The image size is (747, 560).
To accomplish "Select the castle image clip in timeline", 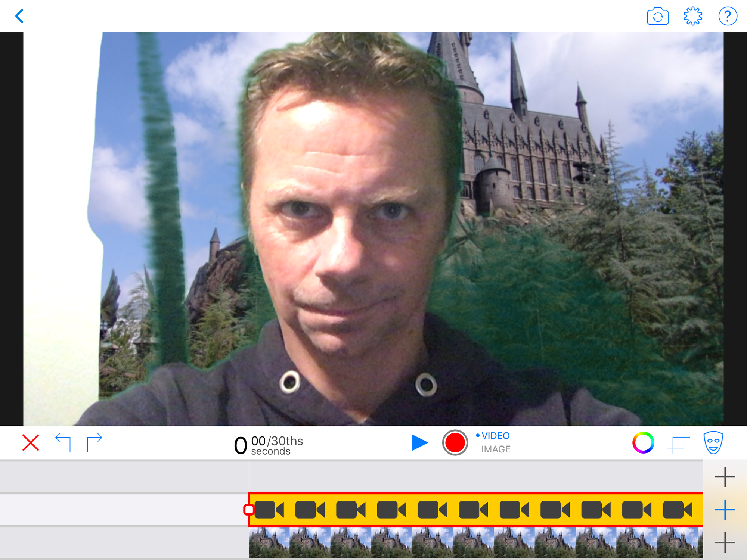I will [x=476, y=542].
